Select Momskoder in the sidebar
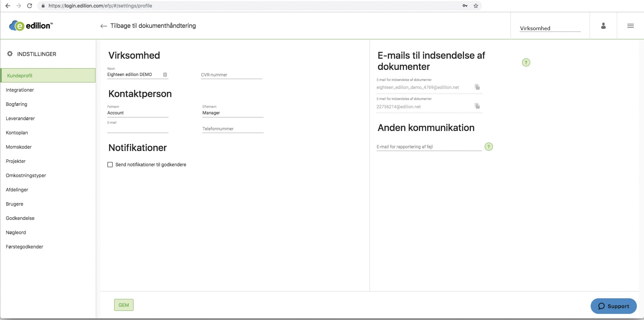Image resolution: width=644 pixels, height=320 pixels. 18,147
